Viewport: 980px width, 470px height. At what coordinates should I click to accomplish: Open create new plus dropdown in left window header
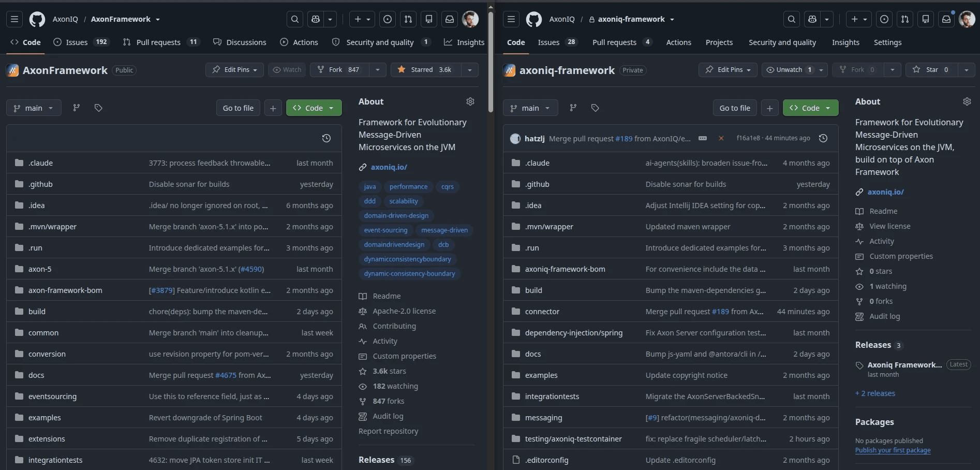click(x=362, y=19)
